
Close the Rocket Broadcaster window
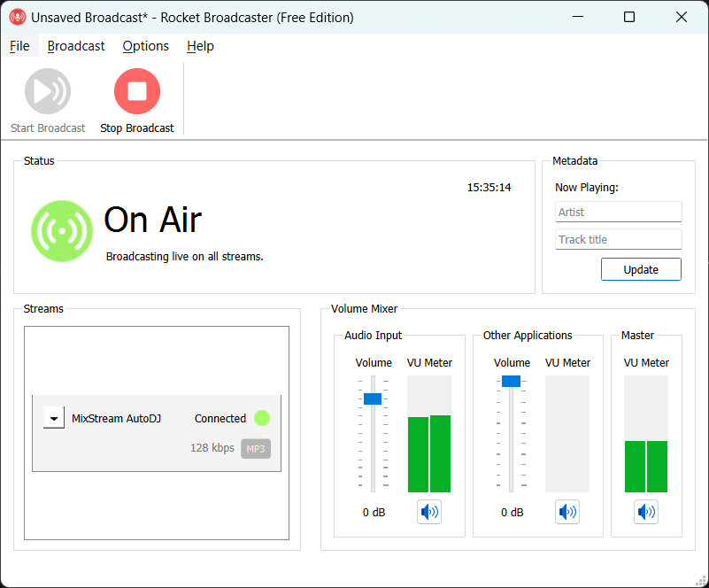pos(682,17)
